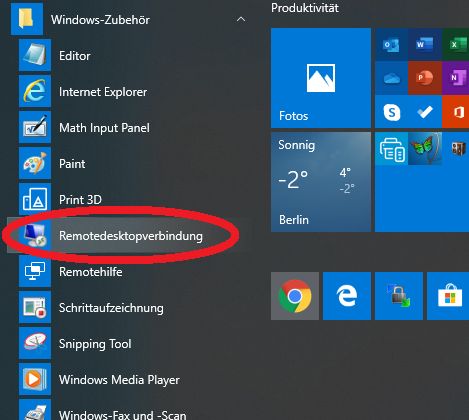Open the Outlook tile
469x420 pixels.
391,44
